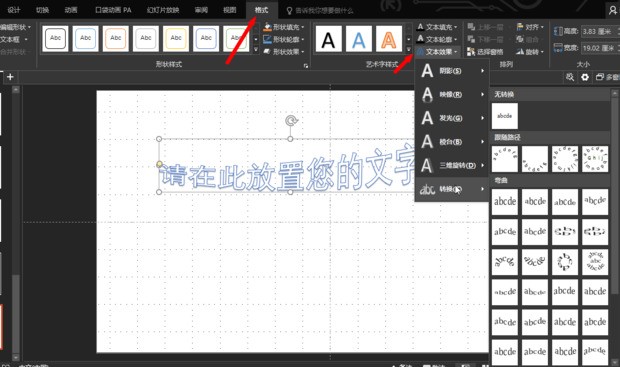Open the 文本框 dropdown

click(14, 40)
